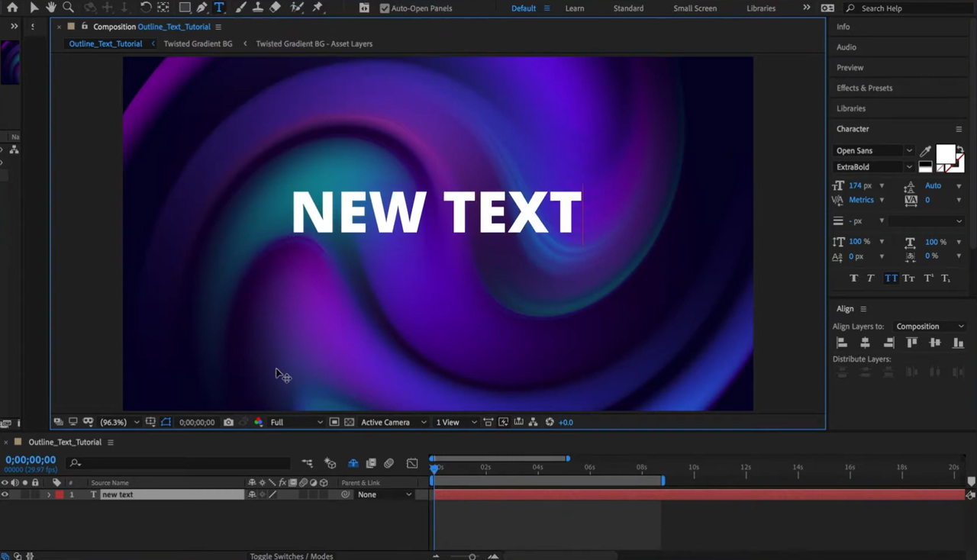This screenshot has height=560, width=977.
Task: Open Twisted Gradient BG composition tab
Action: tap(198, 43)
